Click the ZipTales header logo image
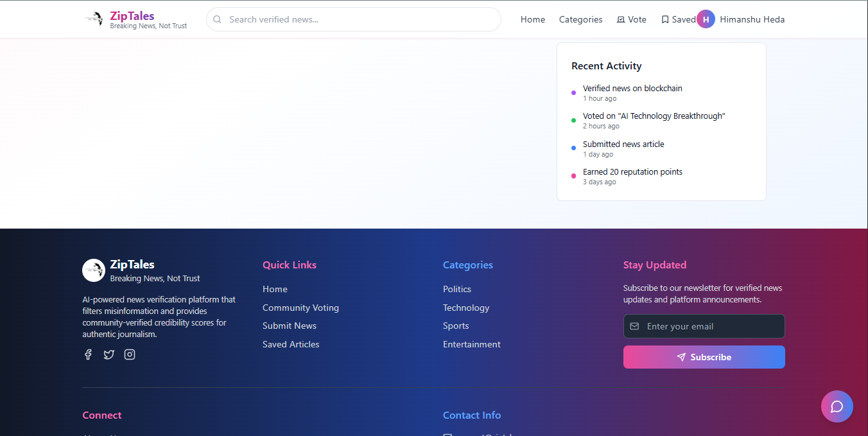 click(94, 19)
